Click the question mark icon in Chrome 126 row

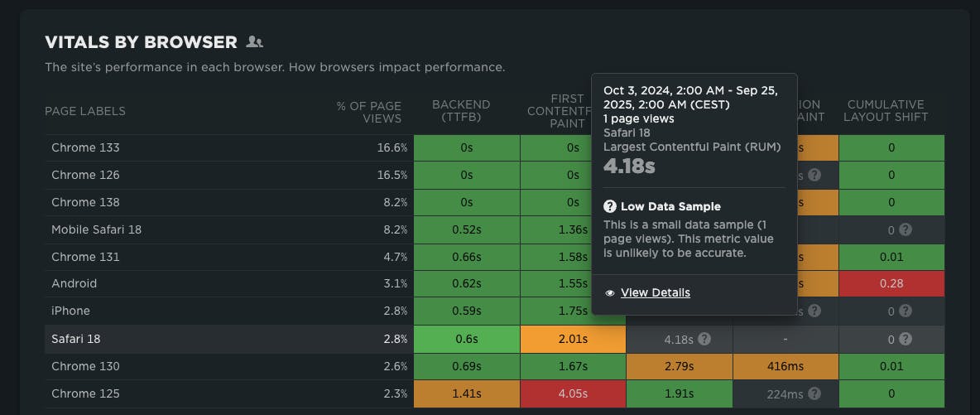tap(814, 175)
